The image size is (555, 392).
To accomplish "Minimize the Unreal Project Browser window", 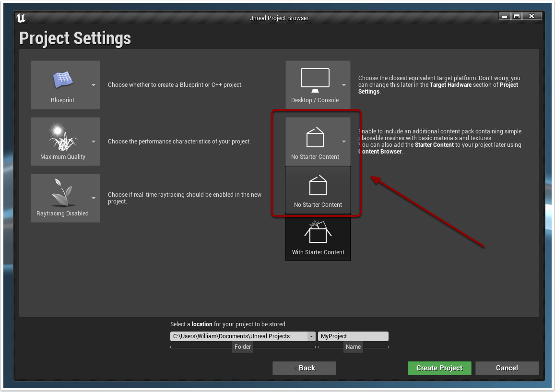I will pyautogui.click(x=505, y=16).
